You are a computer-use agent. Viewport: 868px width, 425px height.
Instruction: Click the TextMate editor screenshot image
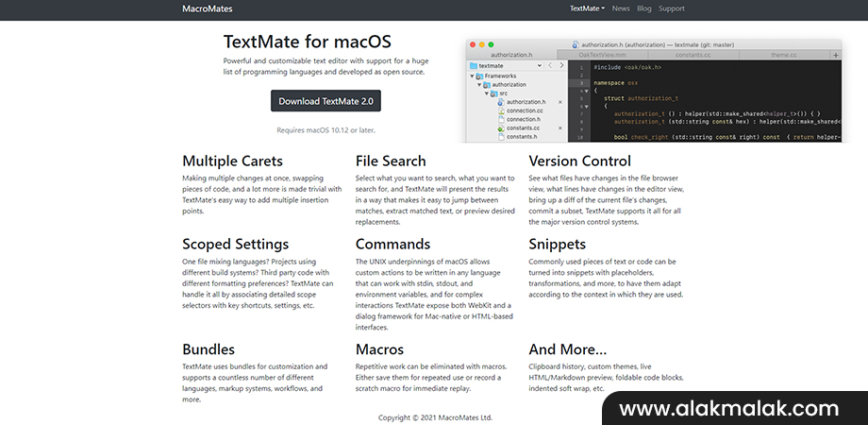[654, 91]
